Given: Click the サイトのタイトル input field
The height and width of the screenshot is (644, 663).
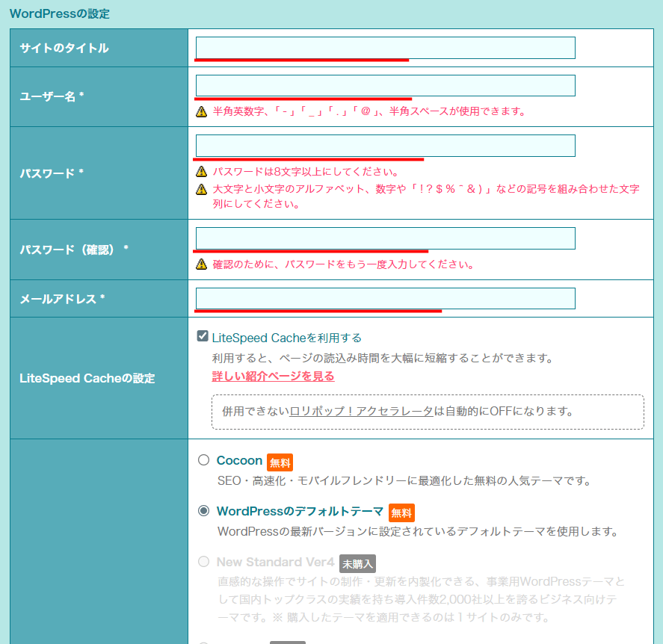Looking at the screenshot, I should coord(383,47).
